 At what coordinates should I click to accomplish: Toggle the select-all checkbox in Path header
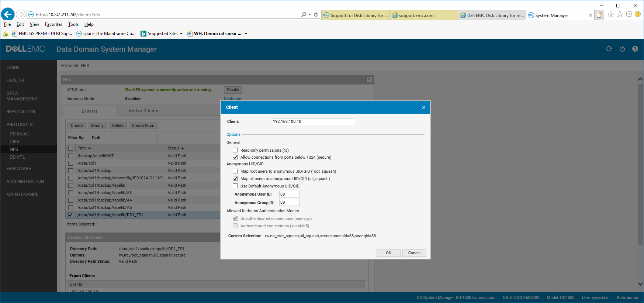71,148
